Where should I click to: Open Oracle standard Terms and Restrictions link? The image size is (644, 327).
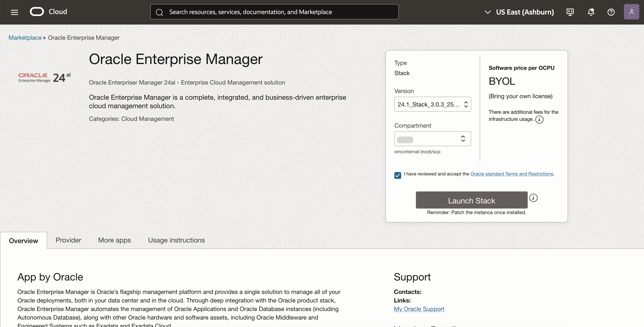[511, 174]
